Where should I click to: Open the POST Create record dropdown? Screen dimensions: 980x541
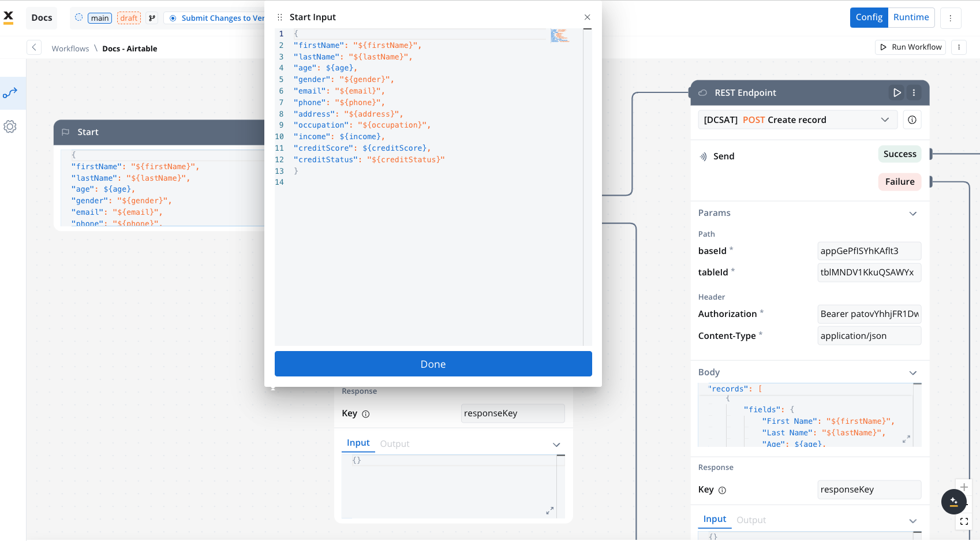click(x=798, y=120)
